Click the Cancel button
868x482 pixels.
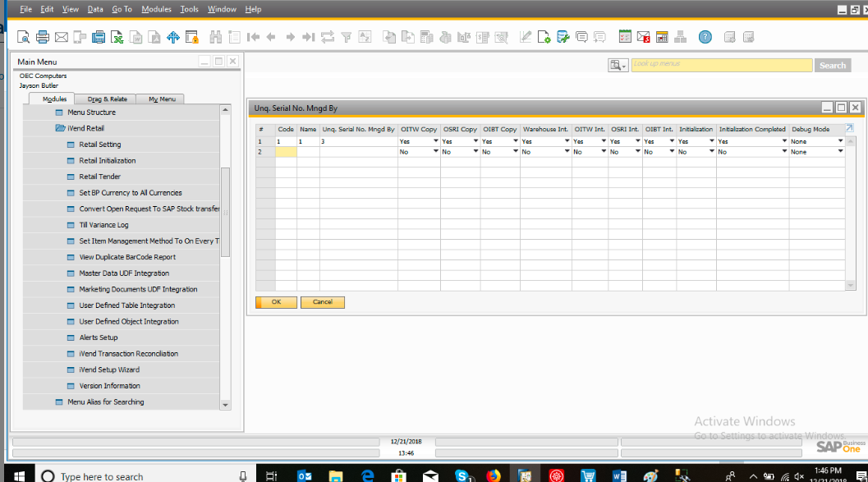322,302
